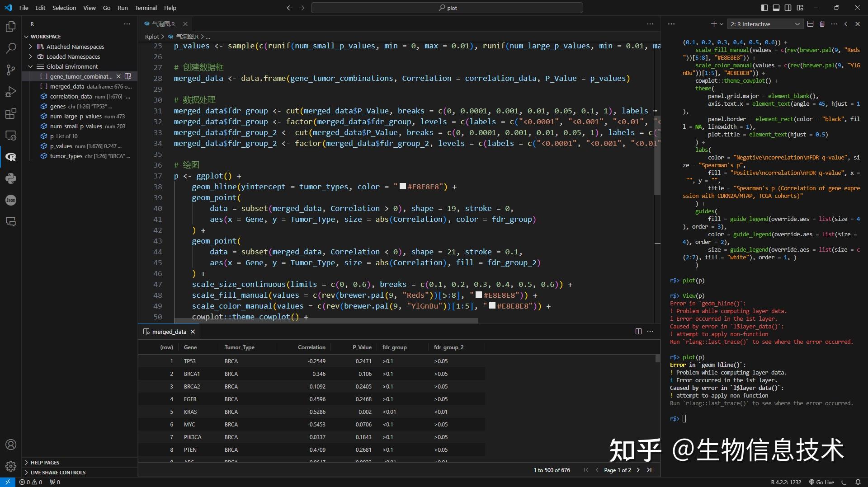
Task: Delete the R Interactive terminal with trash icon
Action: pyautogui.click(x=822, y=23)
